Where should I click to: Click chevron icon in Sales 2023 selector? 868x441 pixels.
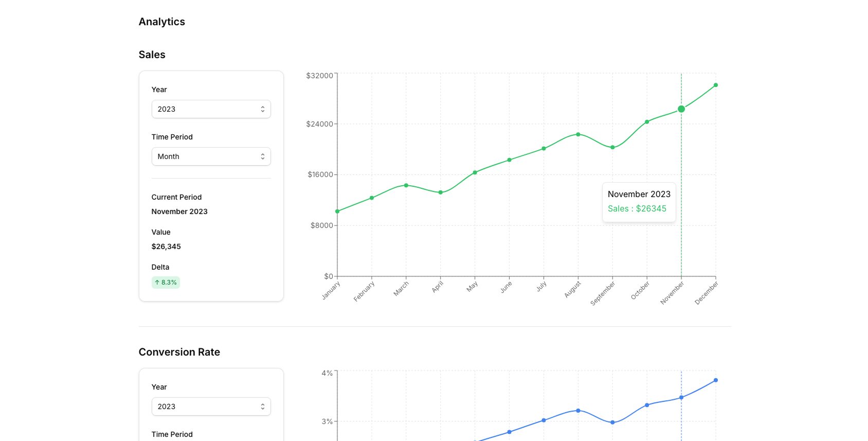pos(262,109)
